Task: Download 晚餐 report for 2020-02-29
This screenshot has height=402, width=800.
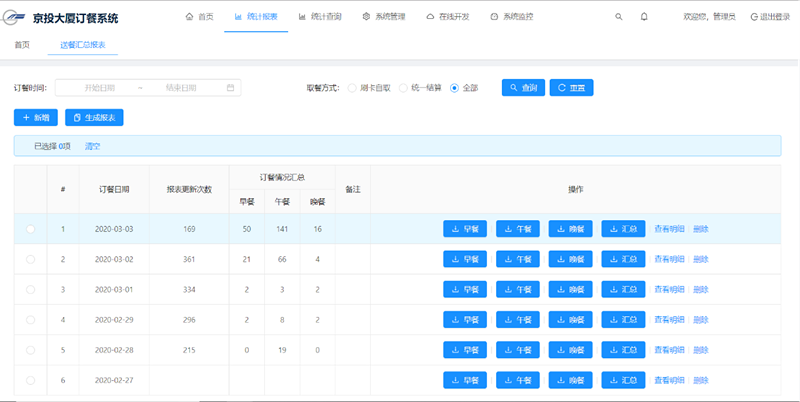Action: pos(570,320)
